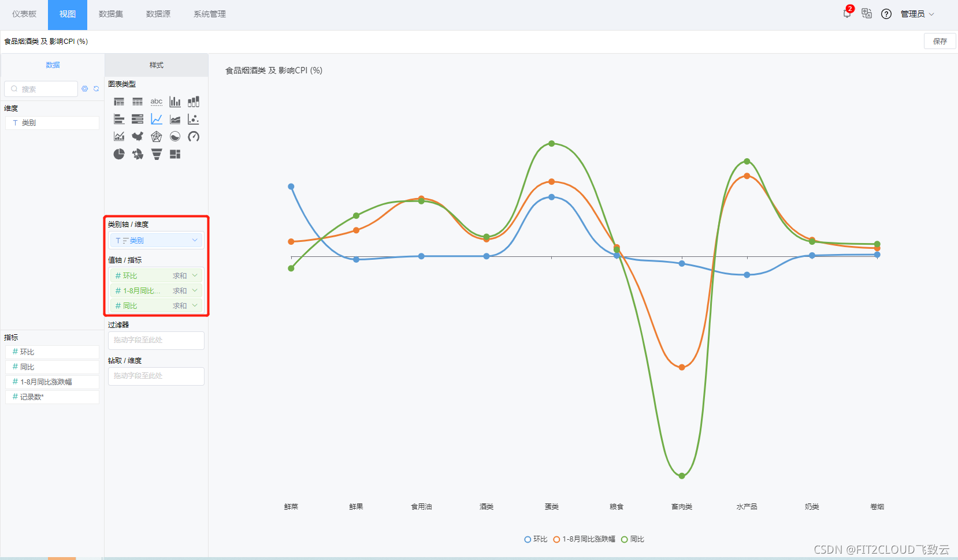
Task: Select the summary table chart type icon
Action: tap(119, 102)
